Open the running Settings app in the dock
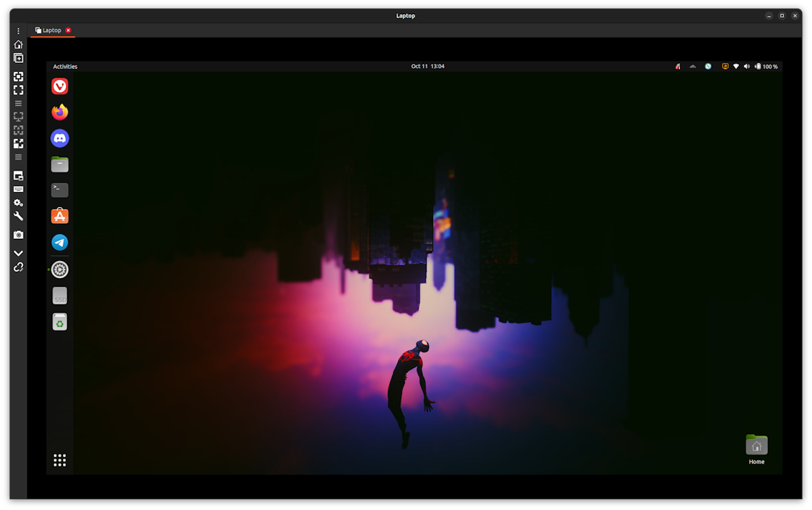 coord(60,269)
